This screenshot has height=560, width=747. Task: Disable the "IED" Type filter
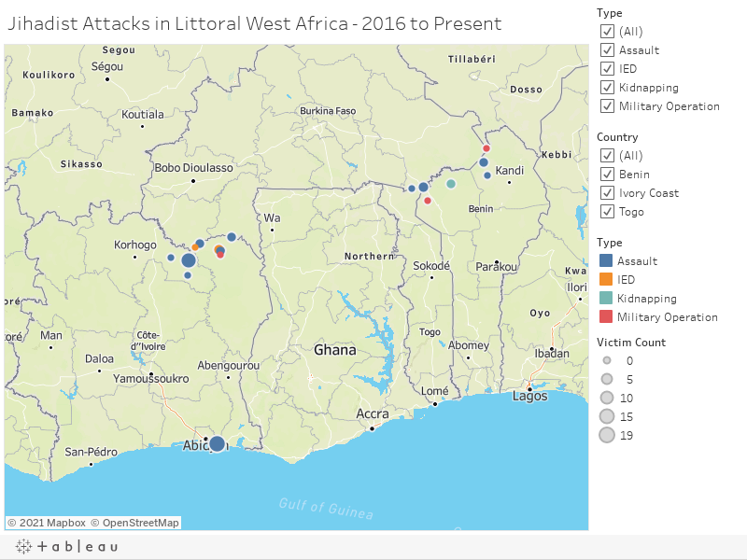[x=607, y=68]
